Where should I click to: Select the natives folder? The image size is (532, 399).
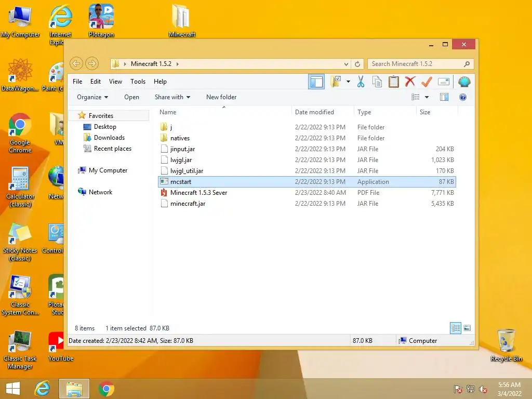coord(307,138)
